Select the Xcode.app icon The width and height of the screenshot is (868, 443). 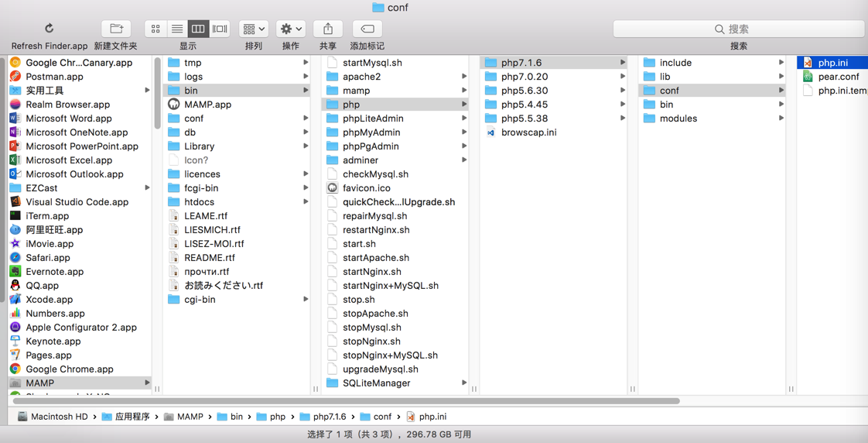[x=15, y=300]
